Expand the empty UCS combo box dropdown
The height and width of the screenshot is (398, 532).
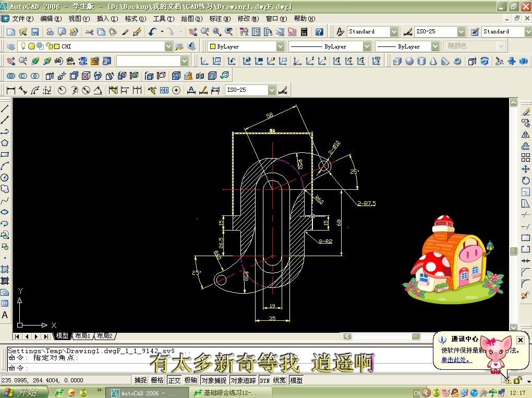tap(184, 61)
